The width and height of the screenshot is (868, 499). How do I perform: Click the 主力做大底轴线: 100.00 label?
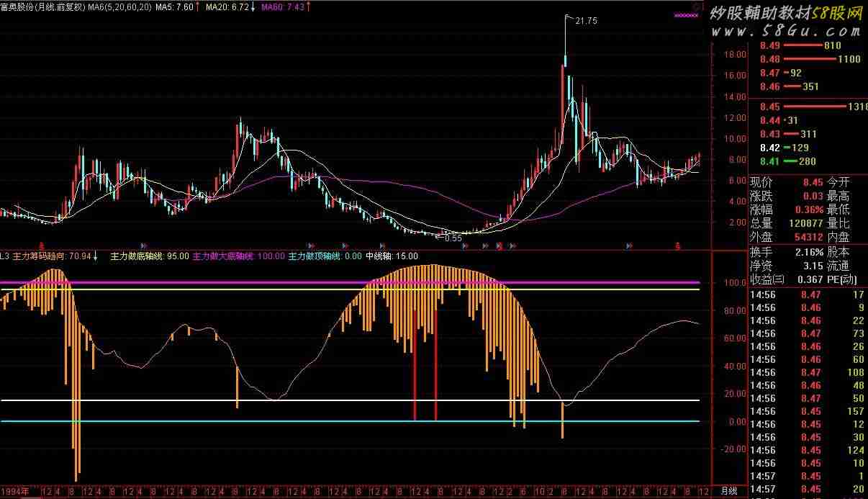[x=240, y=256]
